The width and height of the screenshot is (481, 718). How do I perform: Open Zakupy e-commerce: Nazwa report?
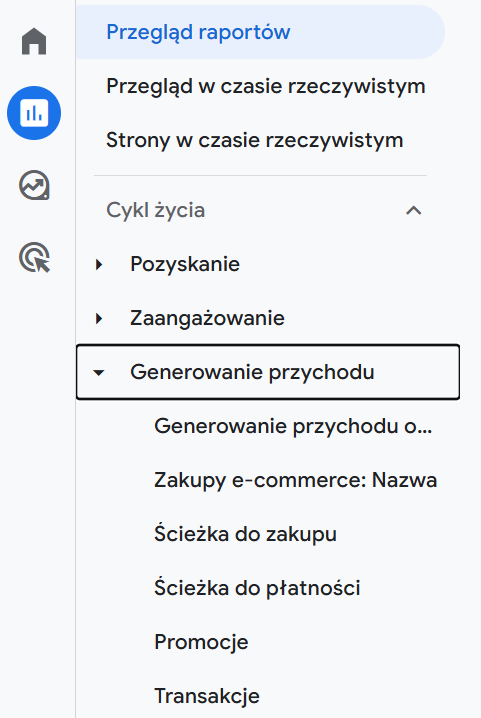point(295,480)
